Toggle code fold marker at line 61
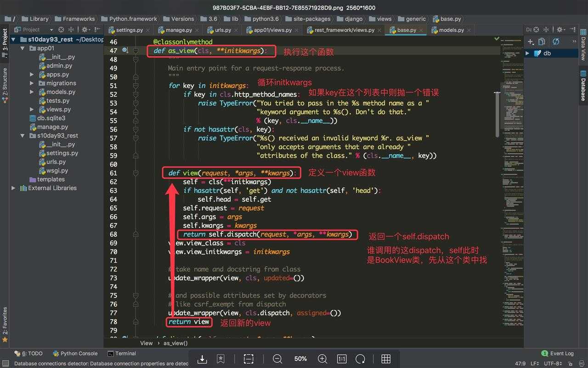This screenshot has height=368, width=588. point(136,173)
